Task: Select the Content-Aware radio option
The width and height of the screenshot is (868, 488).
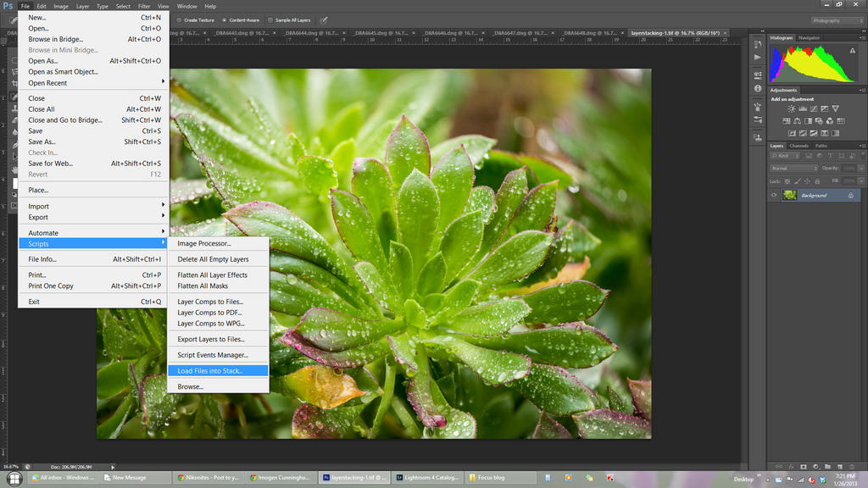Action: pos(224,20)
